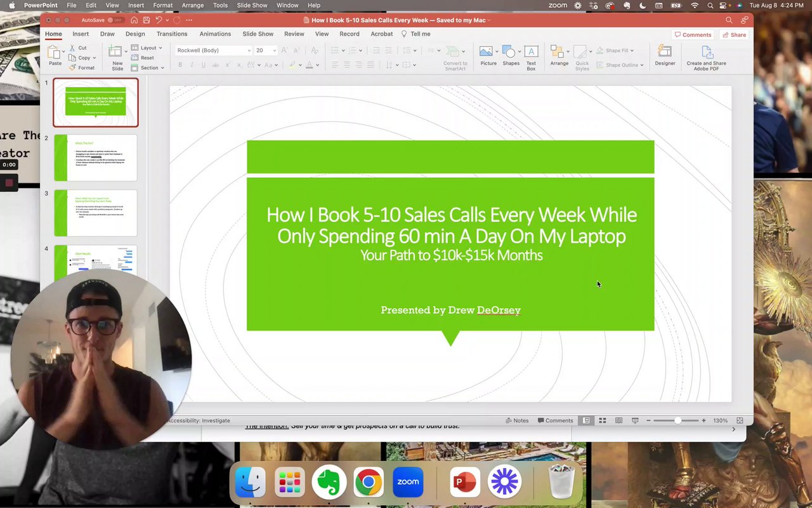Go to the Home icon in title bar
812x508 pixels.
tap(134, 20)
